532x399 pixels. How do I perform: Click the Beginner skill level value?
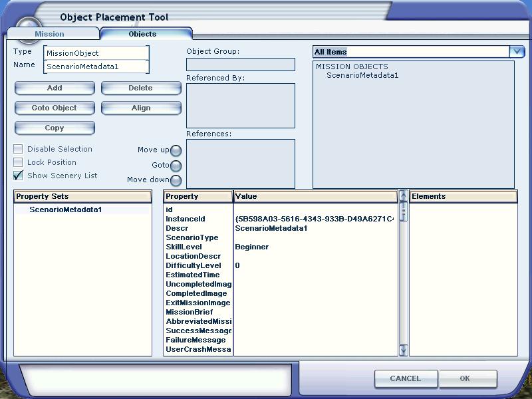point(252,247)
